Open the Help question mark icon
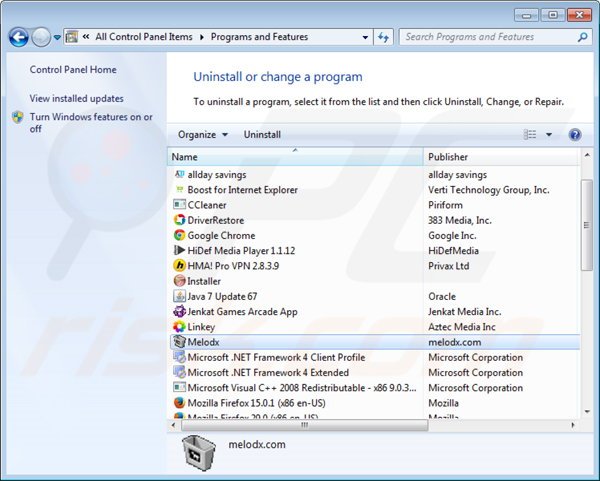This screenshot has width=600, height=481. click(575, 135)
